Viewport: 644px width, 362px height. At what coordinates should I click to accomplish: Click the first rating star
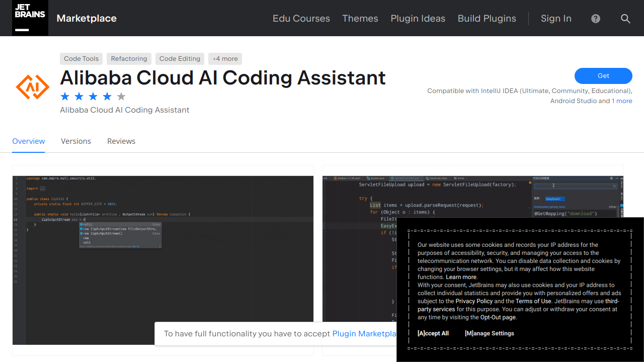tap(65, 97)
